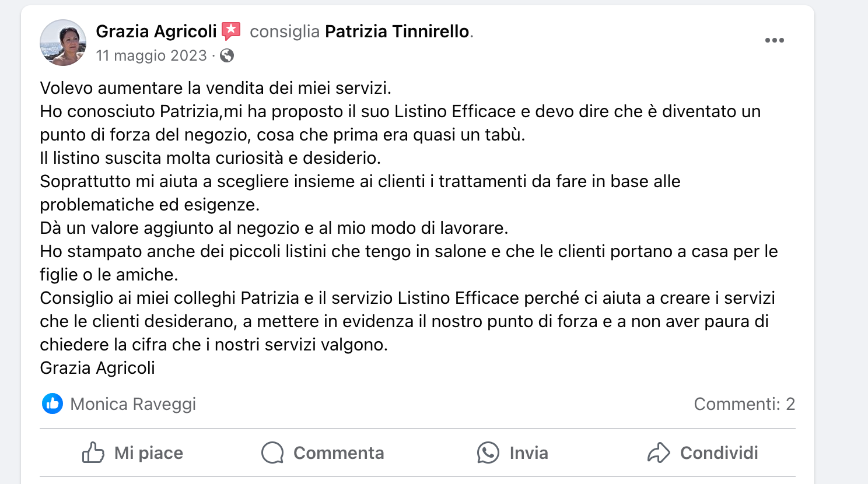Click the thumbs-up icon beside Mi piace
868x484 pixels.
[x=93, y=453]
